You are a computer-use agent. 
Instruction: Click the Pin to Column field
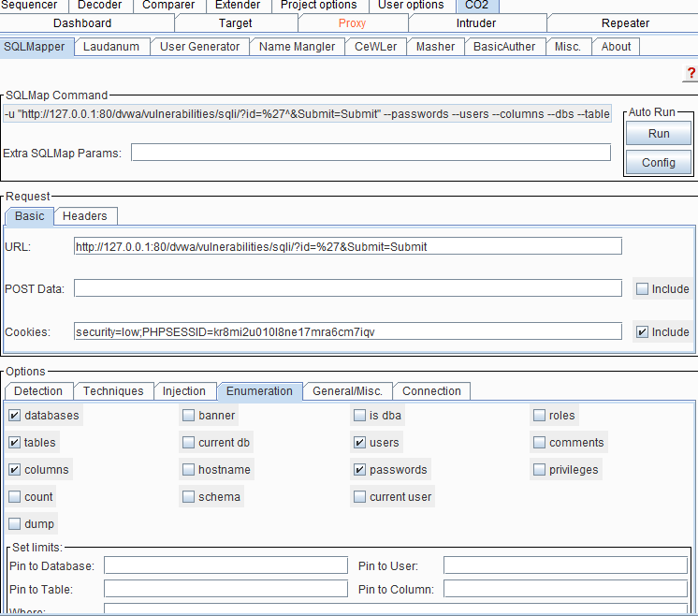566,589
